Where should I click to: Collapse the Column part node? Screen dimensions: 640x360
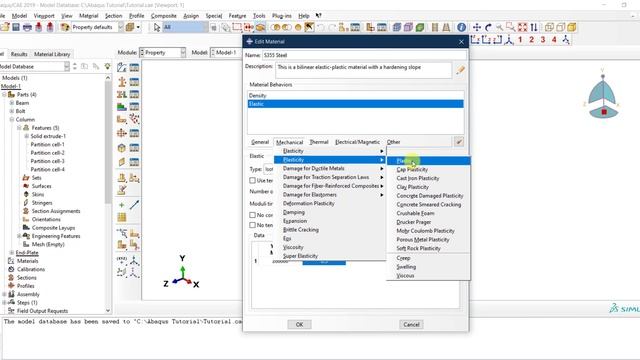(12, 119)
